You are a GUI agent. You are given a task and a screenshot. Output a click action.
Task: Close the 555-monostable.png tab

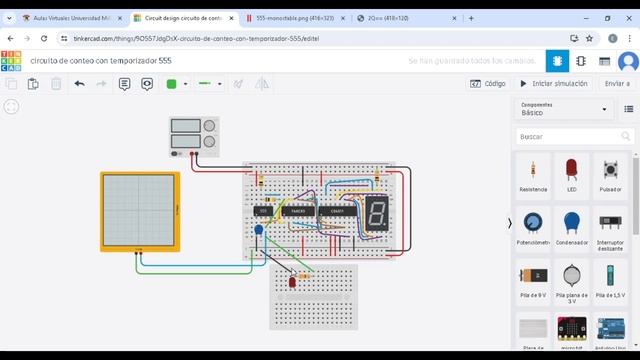(x=343, y=18)
